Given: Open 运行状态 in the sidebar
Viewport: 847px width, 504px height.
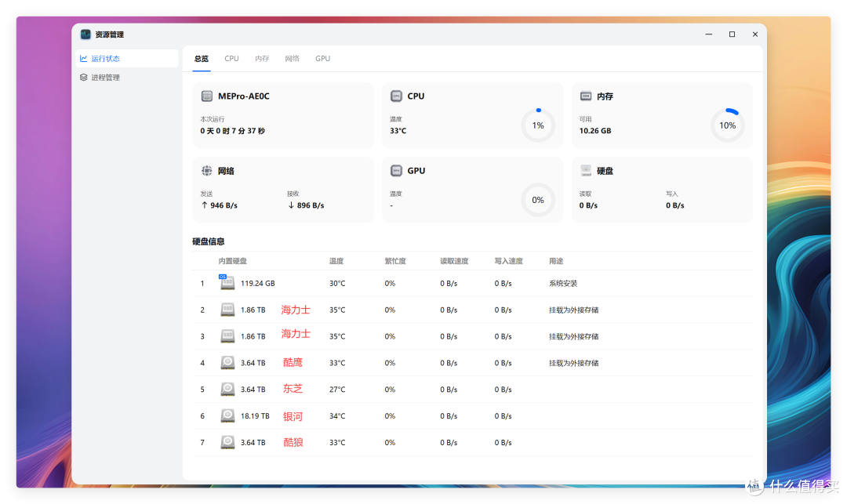Looking at the screenshot, I should (x=127, y=58).
